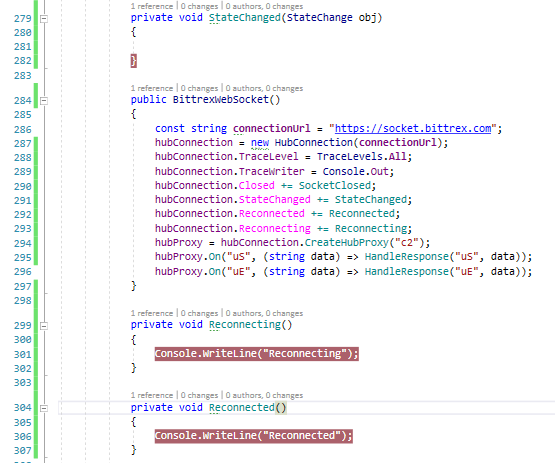Screen dimensions: 555x463
Task: Collapse the Reconnecting method at line 299
Action: pos(44,326)
